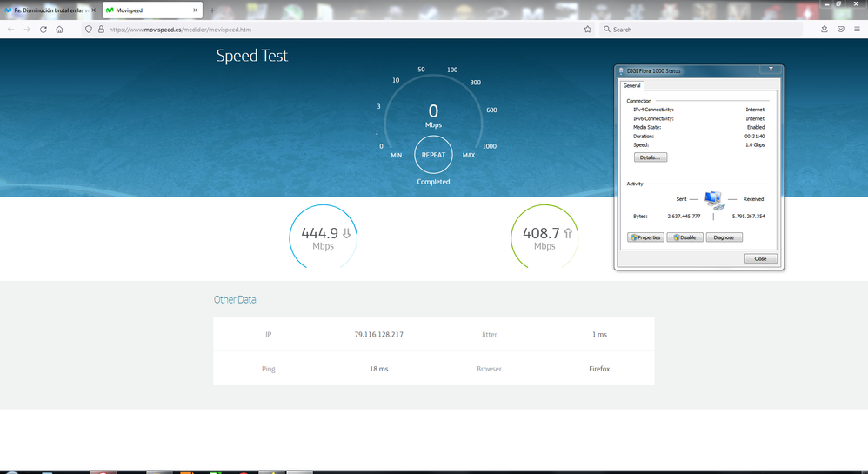This screenshot has width=868, height=474.
Task: Switch to the 'Re: Disminución brutal' tab
Action: coord(50,10)
